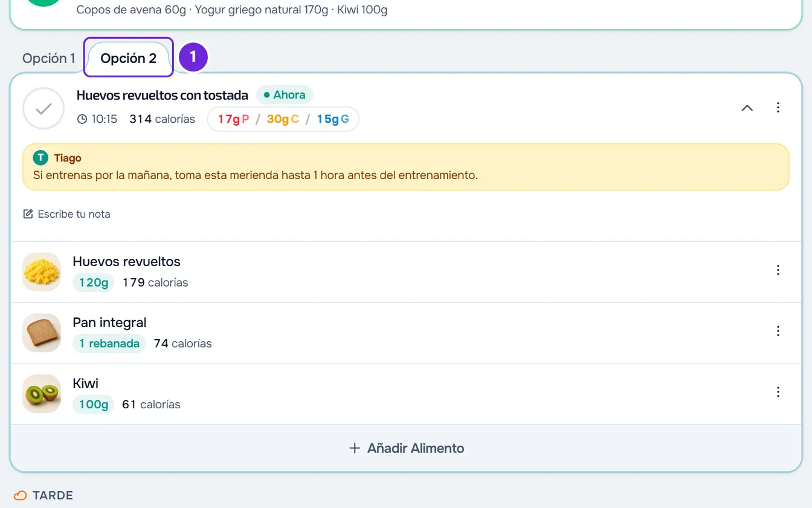Collapse the Huevos revueltos con tostada meal
This screenshot has width=812, height=508.
coord(747,108)
